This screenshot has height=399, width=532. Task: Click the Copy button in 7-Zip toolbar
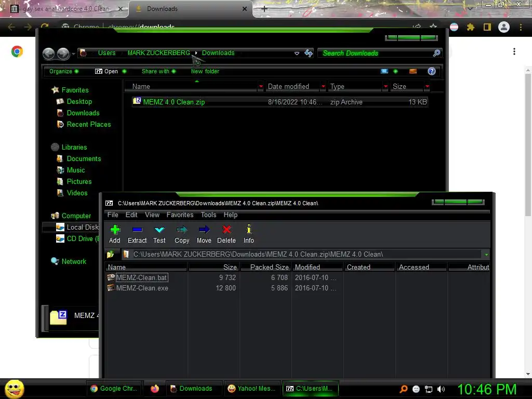(182, 234)
